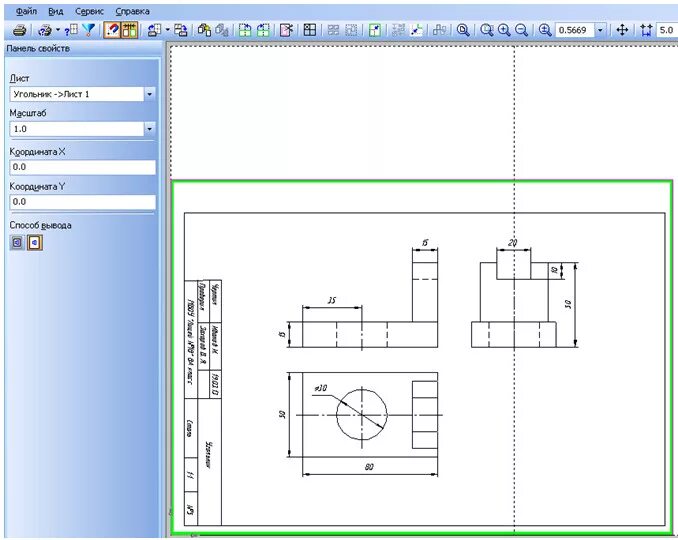This screenshot has height=540, width=678.
Task: Click the page info icon with question mark
Action: pyautogui.click(x=71, y=30)
